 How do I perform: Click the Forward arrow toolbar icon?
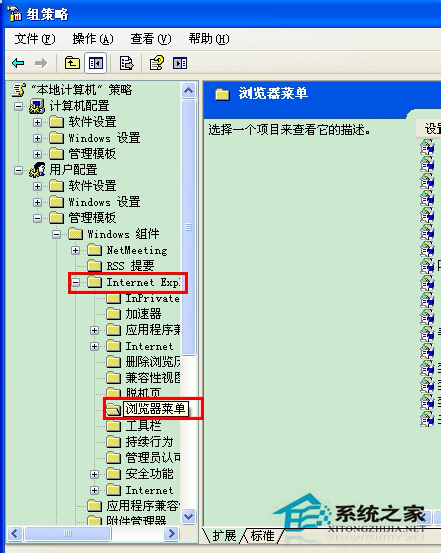coord(41,63)
